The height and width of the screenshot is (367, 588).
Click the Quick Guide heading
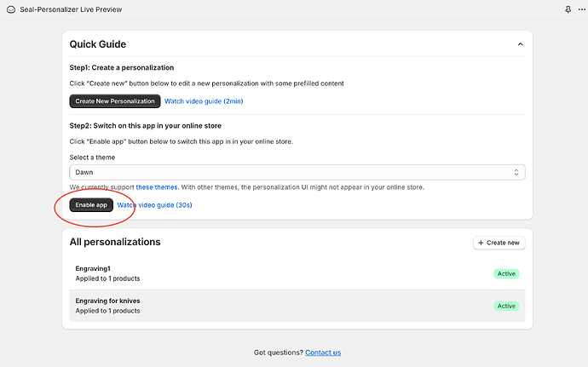[x=98, y=44]
